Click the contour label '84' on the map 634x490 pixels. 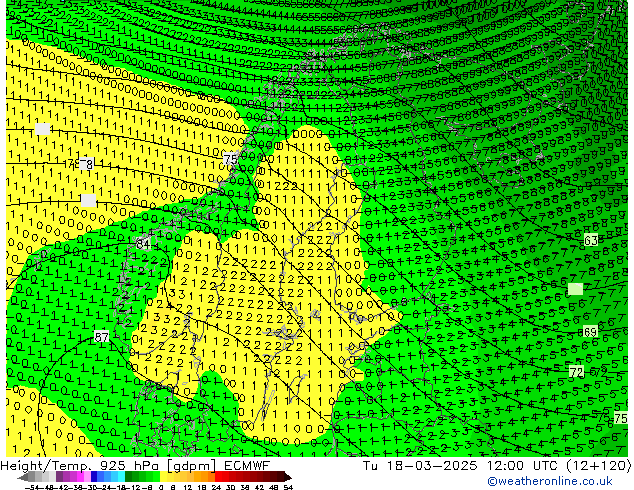(x=143, y=244)
